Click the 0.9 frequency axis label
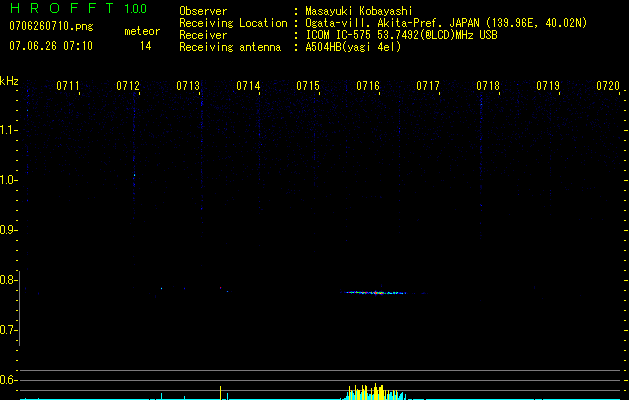 [8, 230]
